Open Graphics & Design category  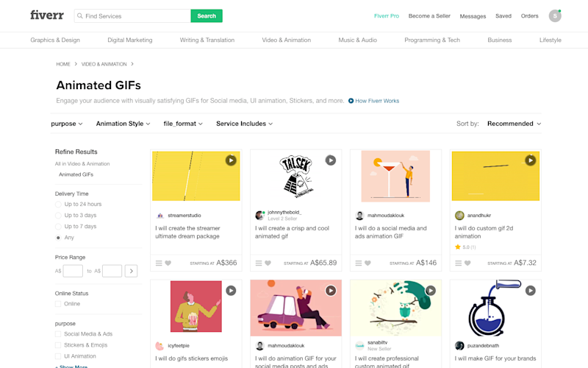tap(55, 40)
